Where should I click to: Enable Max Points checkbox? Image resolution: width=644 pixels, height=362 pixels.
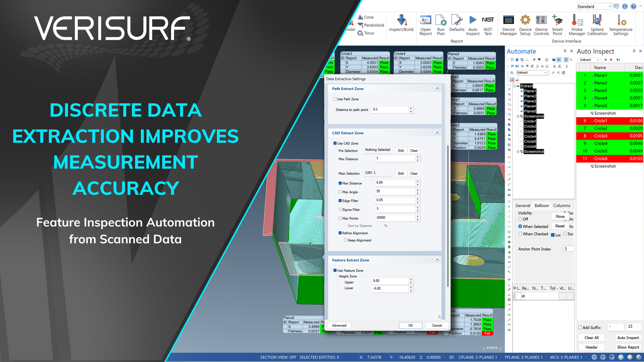pos(340,218)
